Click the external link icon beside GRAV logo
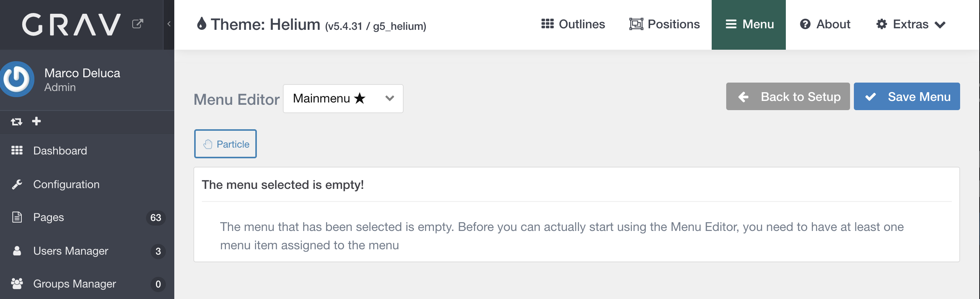The height and width of the screenshot is (299, 980). click(138, 23)
